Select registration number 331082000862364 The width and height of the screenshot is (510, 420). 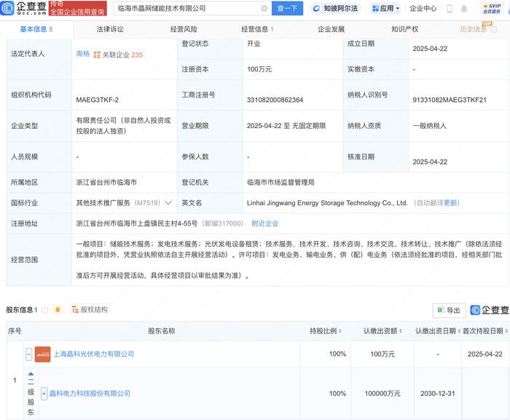275,100
